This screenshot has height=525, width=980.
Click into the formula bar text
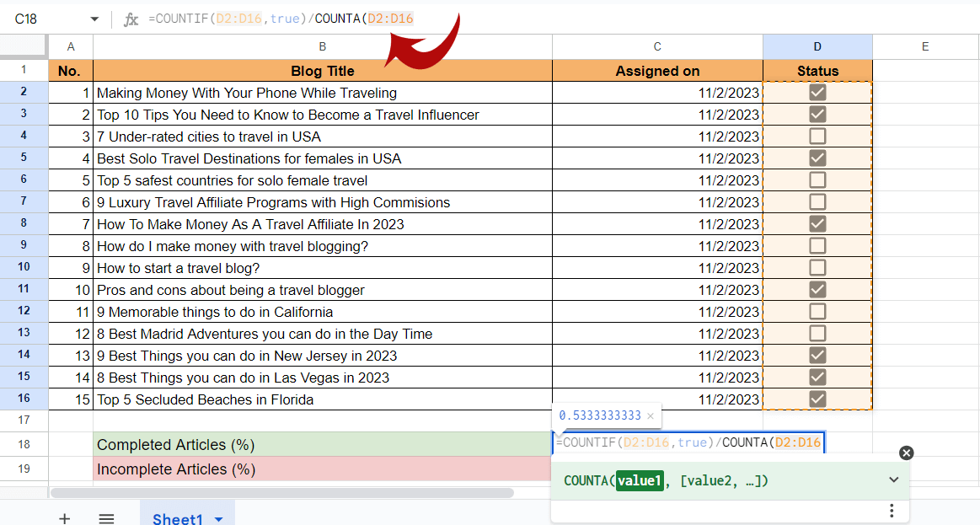click(281, 19)
